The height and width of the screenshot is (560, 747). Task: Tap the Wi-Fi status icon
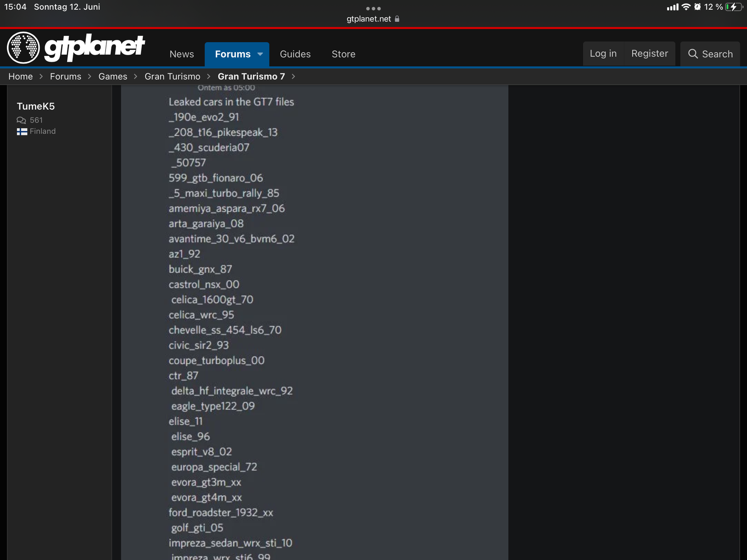click(x=686, y=7)
